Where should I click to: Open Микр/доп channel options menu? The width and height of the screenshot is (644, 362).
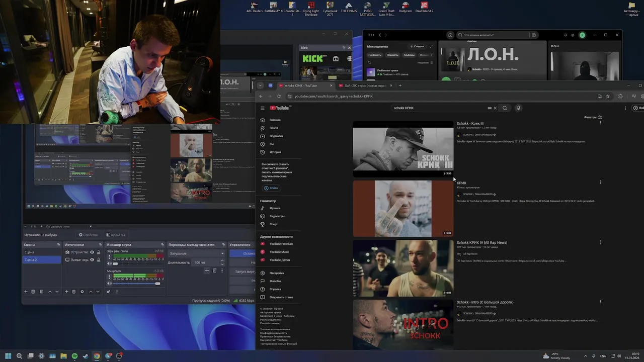click(x=109, y=277)
